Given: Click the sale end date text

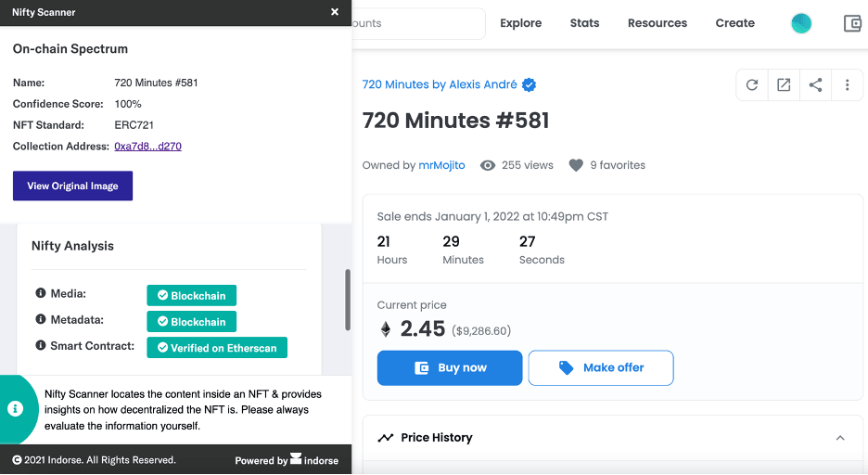Looking at the screenshot, I should [x=492, y=216].
